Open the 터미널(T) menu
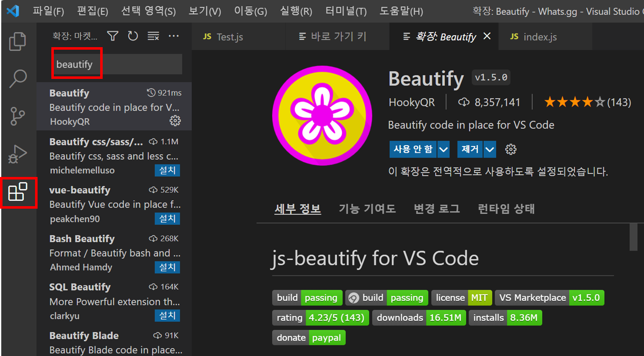The image size is (644, 356). 346,11
